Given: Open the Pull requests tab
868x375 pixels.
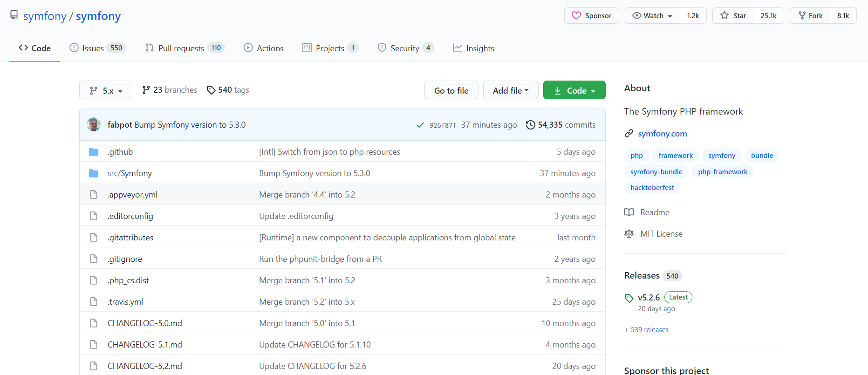Looking at the screenshot, I should 185,48.
